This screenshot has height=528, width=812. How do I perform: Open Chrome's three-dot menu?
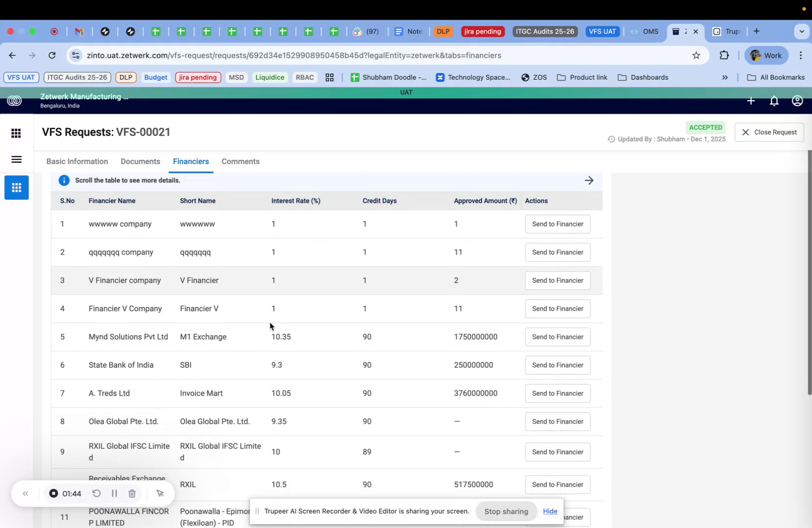(801, 55)
